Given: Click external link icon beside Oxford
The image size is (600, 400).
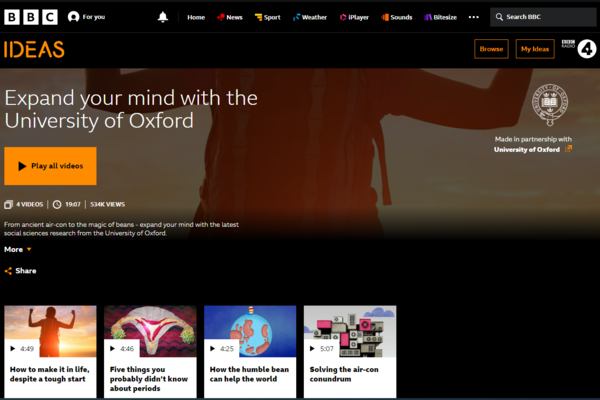Looking at the screenshot, I should pos(568,149).
